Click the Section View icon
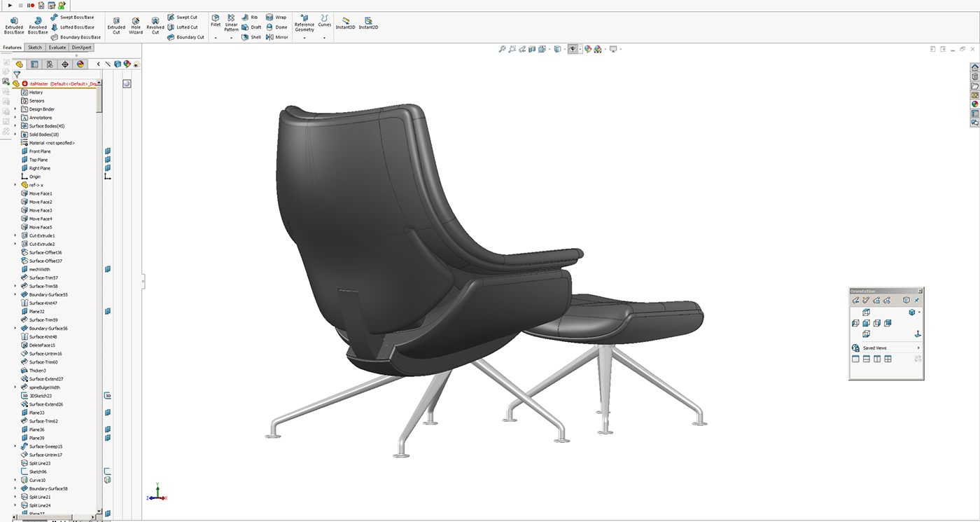Screen dimensions: 980x522 532,49
